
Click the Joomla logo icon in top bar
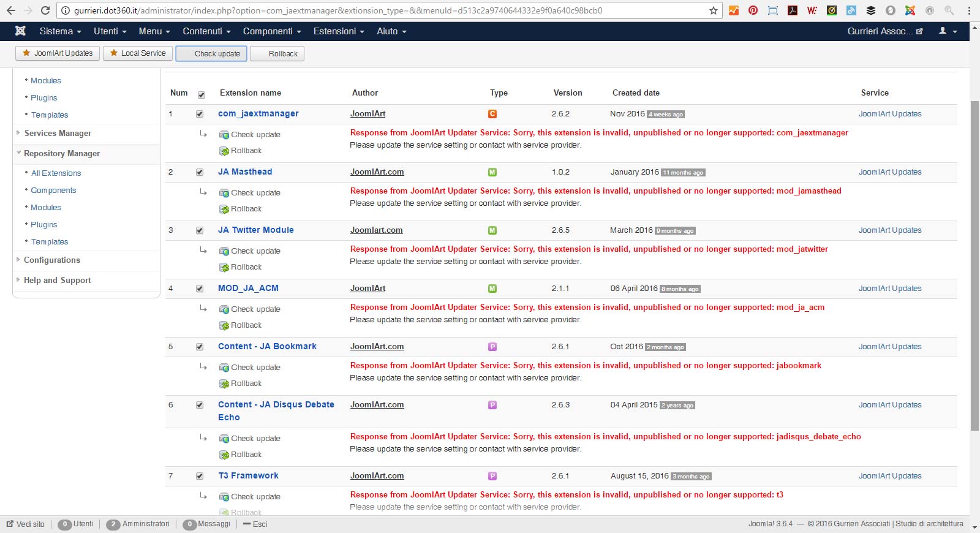click(x=20, y=31)
